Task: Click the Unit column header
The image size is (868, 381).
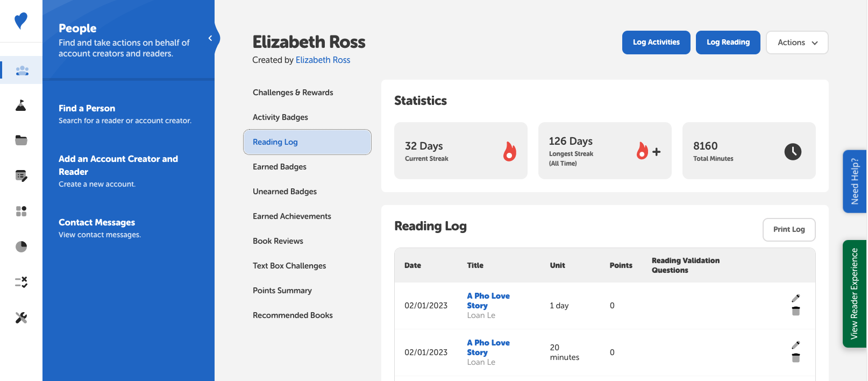Action: [558, 265]
